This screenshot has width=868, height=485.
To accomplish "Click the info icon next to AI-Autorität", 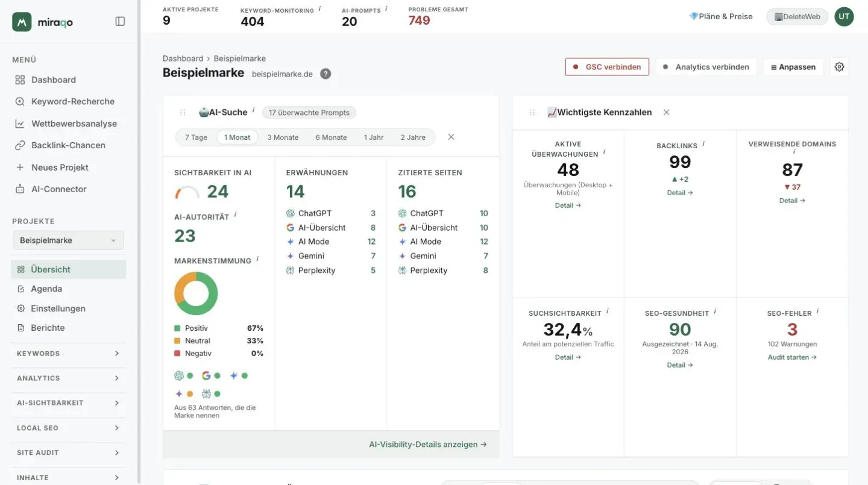I will coord(235,214).
